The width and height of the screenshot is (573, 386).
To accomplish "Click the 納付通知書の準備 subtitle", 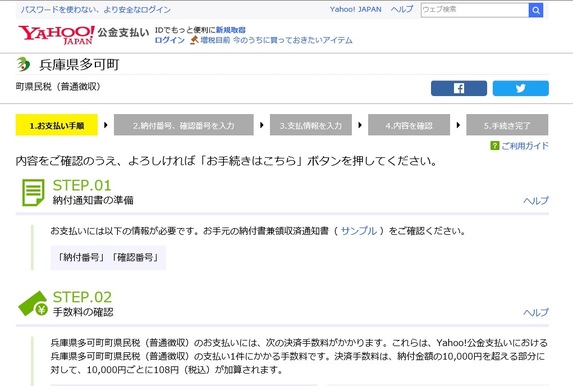I will pyautogui.click(x=93, y=200).
